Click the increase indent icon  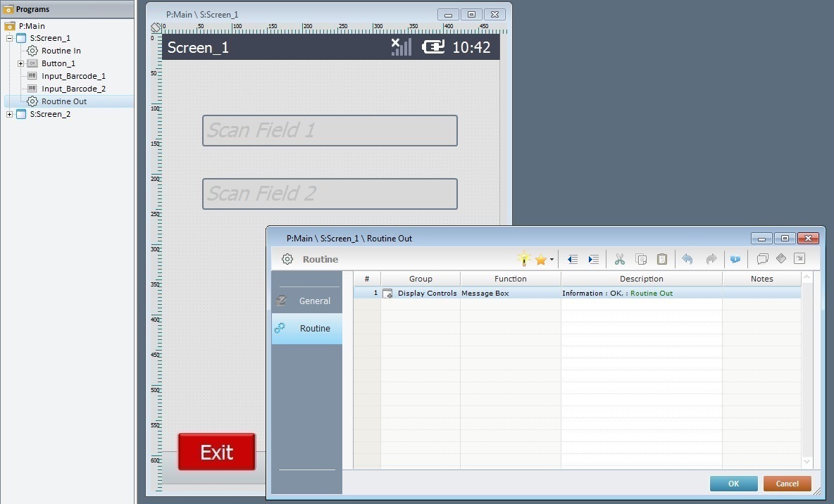[594, 260]
